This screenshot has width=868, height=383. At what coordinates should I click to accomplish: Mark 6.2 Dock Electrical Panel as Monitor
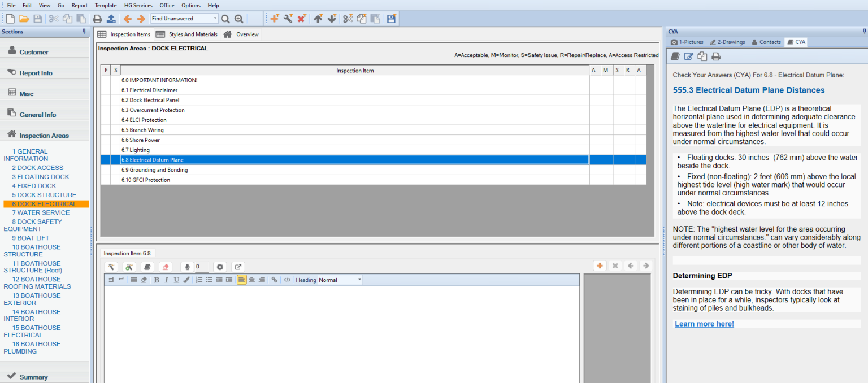[x=605, y=100]
